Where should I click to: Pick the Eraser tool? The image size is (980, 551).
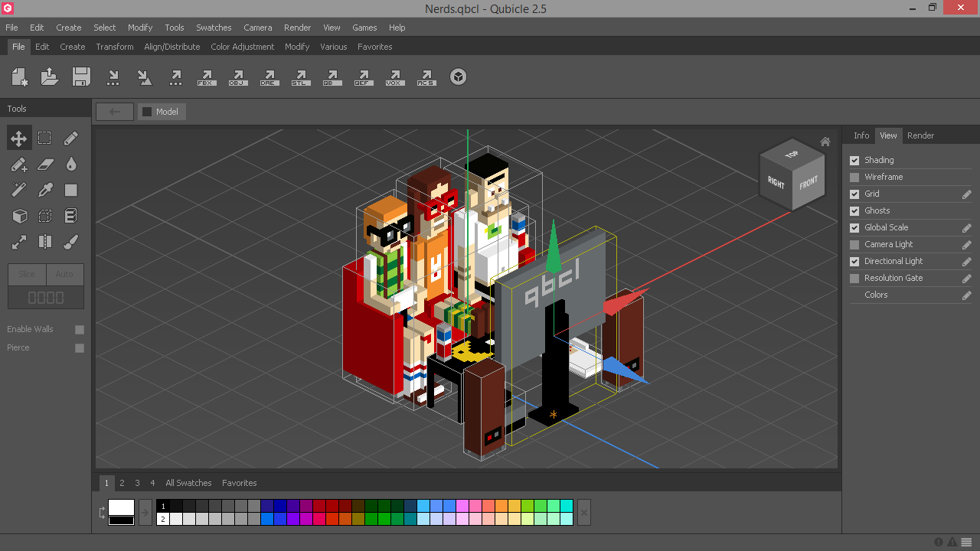[45, 165]
